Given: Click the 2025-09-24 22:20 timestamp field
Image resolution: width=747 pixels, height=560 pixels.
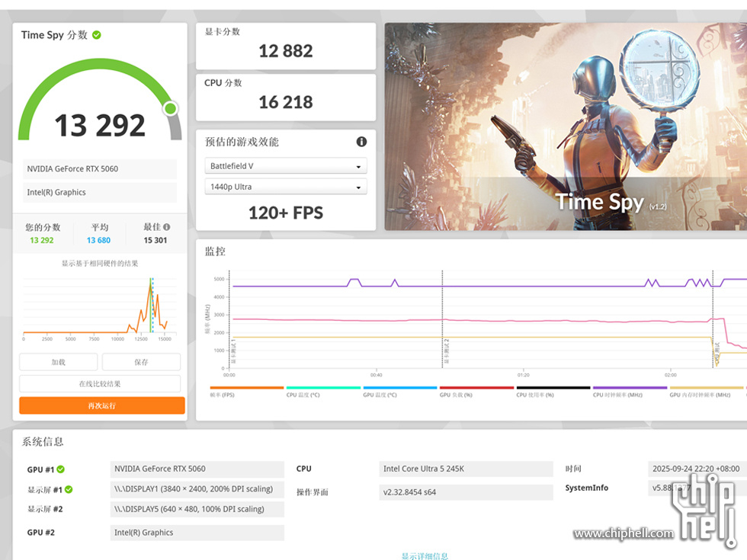Looking at the screenshot, I should coord(697,469).
